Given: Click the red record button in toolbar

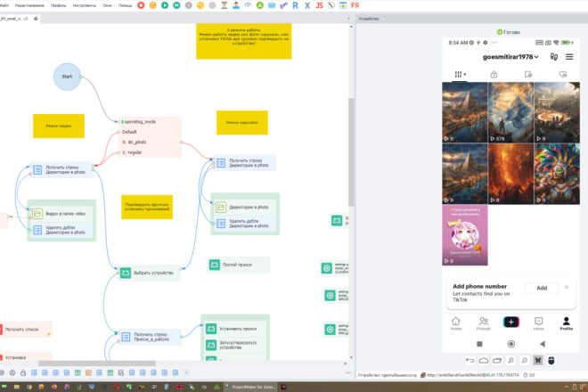Looking at the screenshot, I should pyautogui.click(x=141, y=5).
